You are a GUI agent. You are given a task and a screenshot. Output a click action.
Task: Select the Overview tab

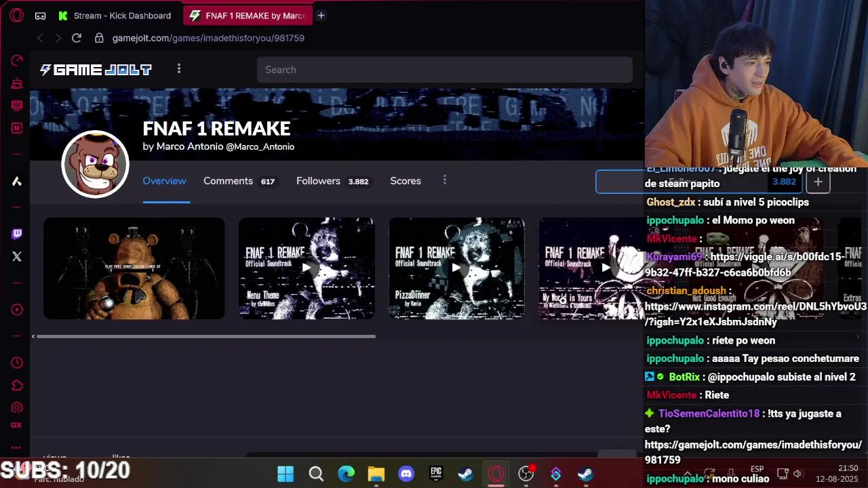(164, 181)
